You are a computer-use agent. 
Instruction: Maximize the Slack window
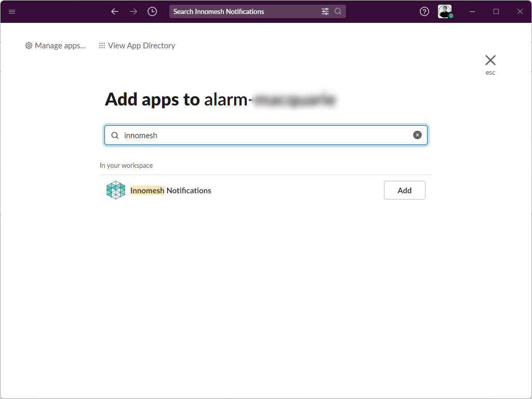(496, 11)
